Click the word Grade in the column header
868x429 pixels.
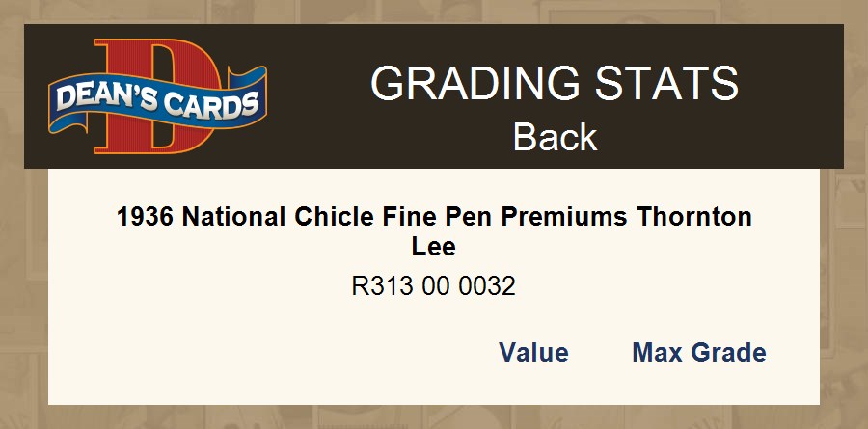pos(728,353)
